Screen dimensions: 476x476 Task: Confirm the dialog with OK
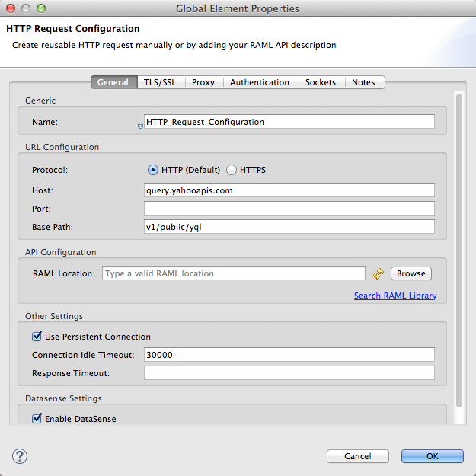pos(432,456)
